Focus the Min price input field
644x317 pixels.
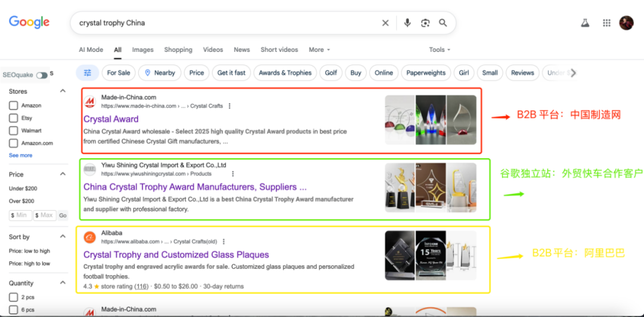pyautogui.click(x=20, y=216)
